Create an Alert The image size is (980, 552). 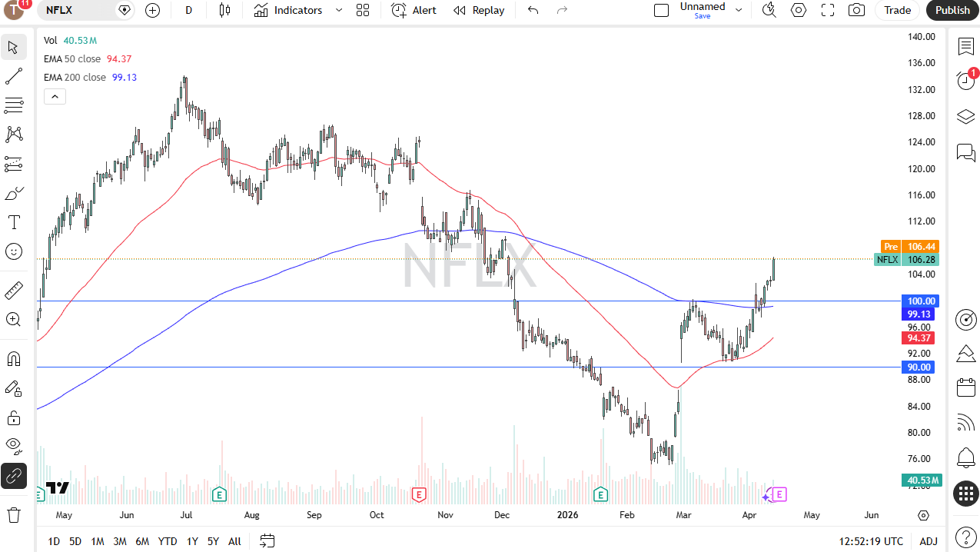pyautogui.click(x=414, y=10)
